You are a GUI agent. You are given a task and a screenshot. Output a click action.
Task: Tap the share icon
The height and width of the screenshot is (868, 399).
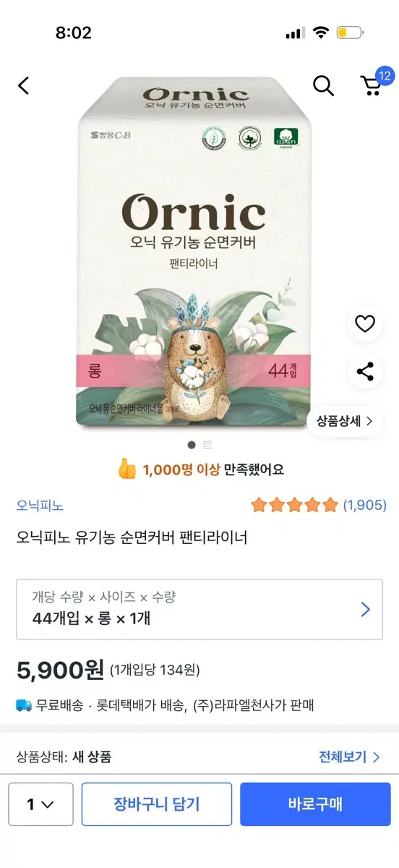[x=365, y=372]
